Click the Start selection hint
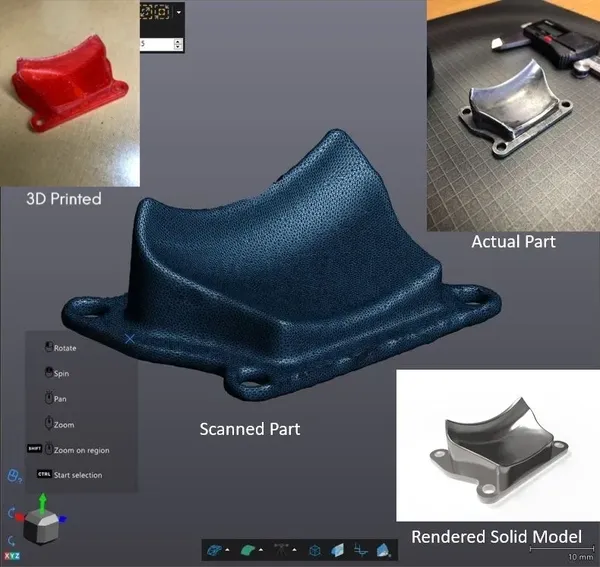This screenshot has height=567, width=600. click(70, 475)
